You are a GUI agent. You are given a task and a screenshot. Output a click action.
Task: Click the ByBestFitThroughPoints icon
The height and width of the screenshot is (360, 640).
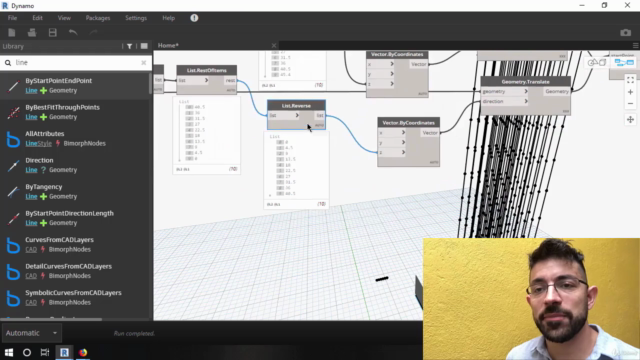[13, 113]
